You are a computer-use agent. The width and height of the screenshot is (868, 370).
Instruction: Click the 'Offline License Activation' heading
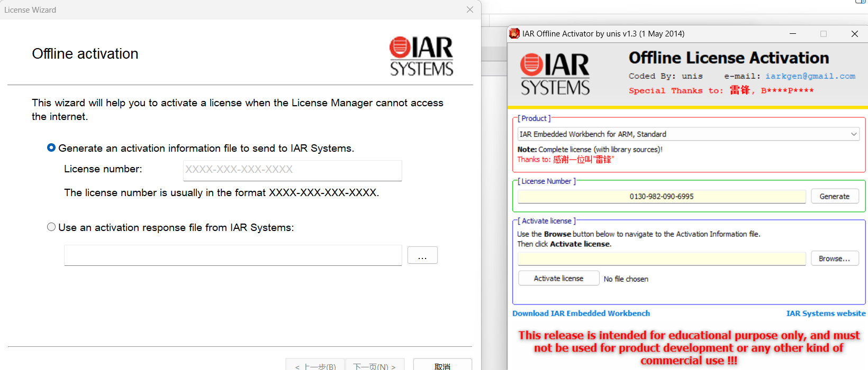tap(729, 58)
